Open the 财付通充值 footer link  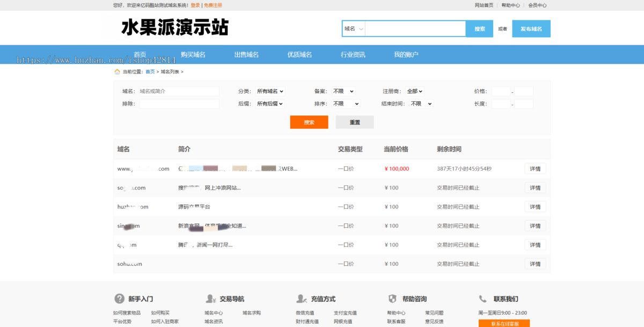[307, 321]
